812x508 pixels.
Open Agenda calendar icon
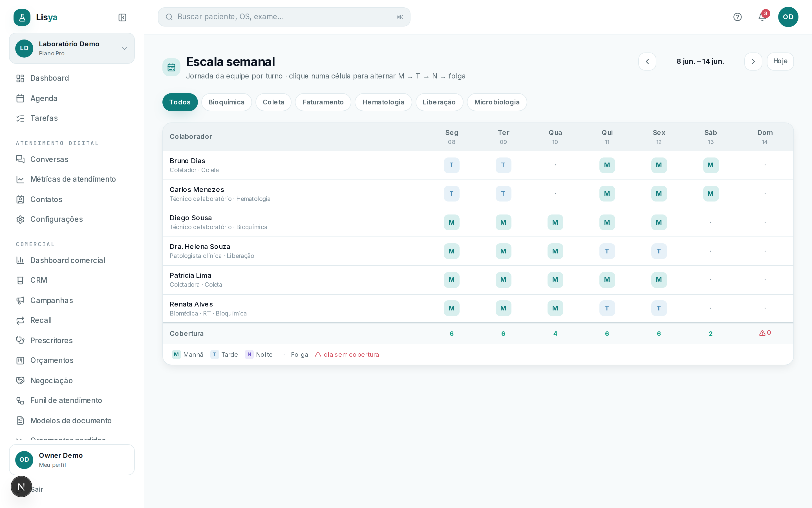[20, 98]
